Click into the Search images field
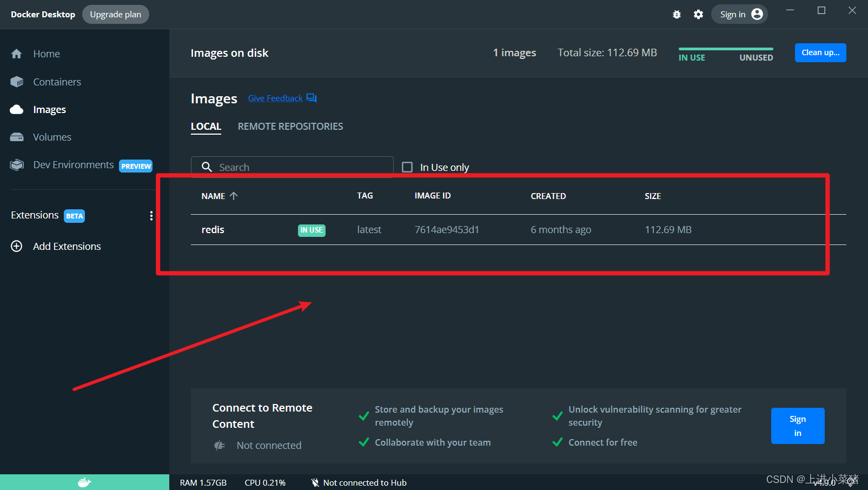This screenshot has height=490, width=868. [x=292, y=167]
